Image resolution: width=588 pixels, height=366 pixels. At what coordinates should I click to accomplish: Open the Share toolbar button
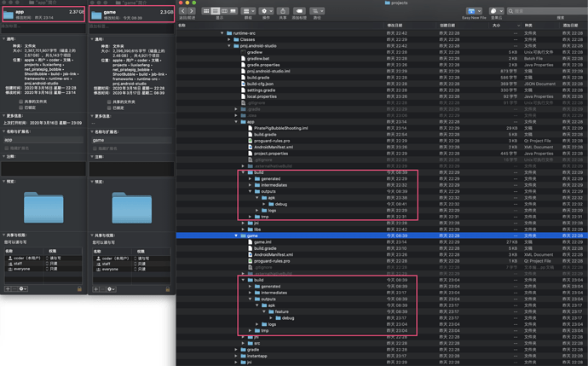[x=283, y=11]
